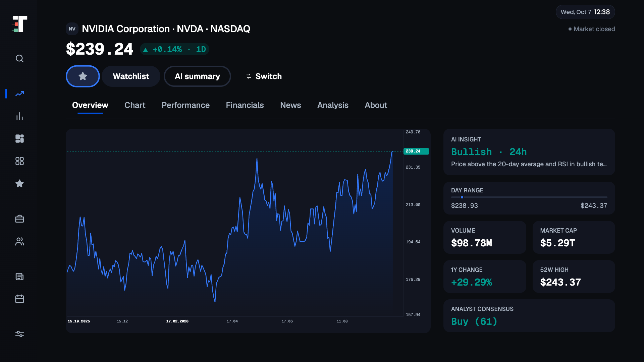This screenshot has width=644, height=362.
Task: Click the 52W High $243.37 card
Action: click(x=574, y=277)
